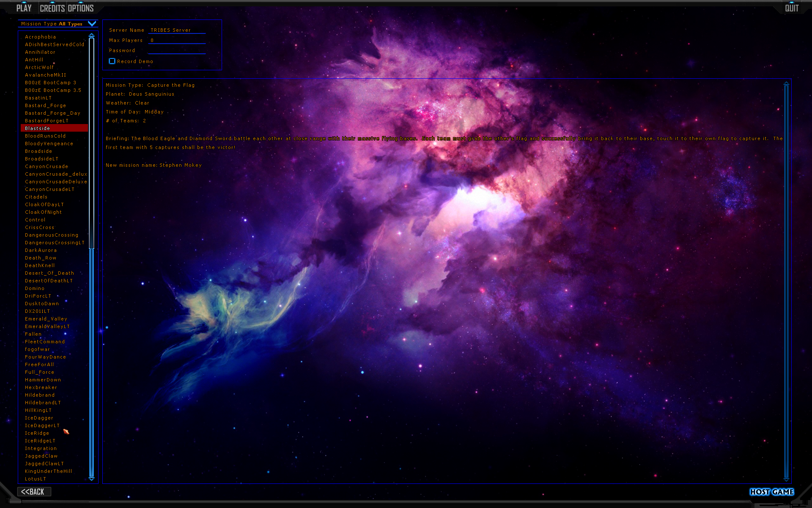
Task: Open the Mission Type dropdown
Action: pos(92,24)
